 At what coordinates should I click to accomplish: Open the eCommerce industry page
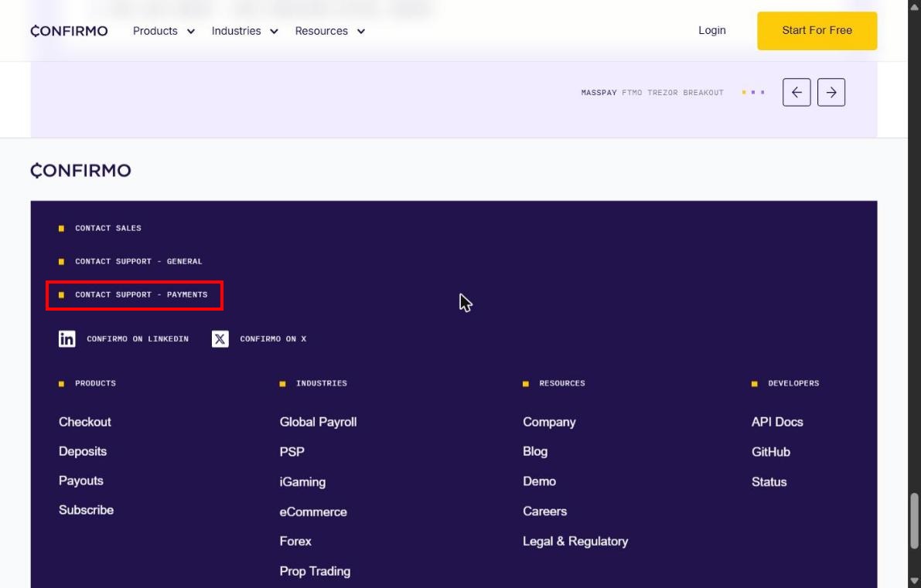[313, 512]
